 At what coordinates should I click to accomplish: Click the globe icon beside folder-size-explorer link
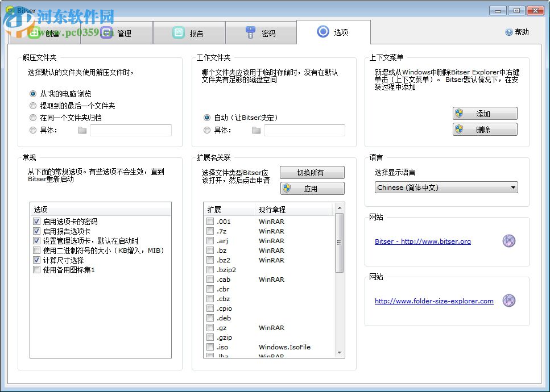pos(509,302)
